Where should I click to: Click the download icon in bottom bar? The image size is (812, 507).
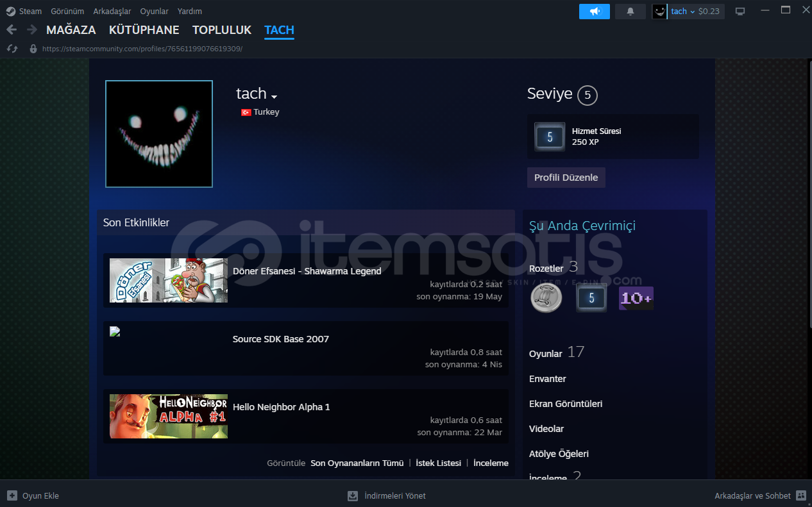(x=353, y=495)
